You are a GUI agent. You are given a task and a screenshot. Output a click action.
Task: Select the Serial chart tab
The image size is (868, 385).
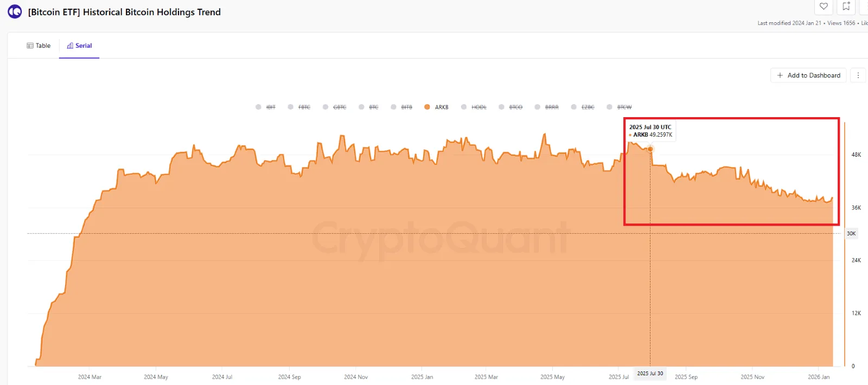(x=79, y=46)
